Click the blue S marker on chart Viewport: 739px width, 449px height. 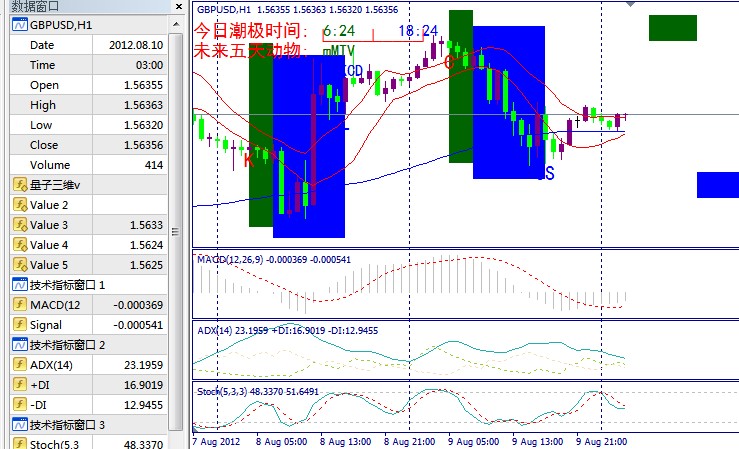550,173
